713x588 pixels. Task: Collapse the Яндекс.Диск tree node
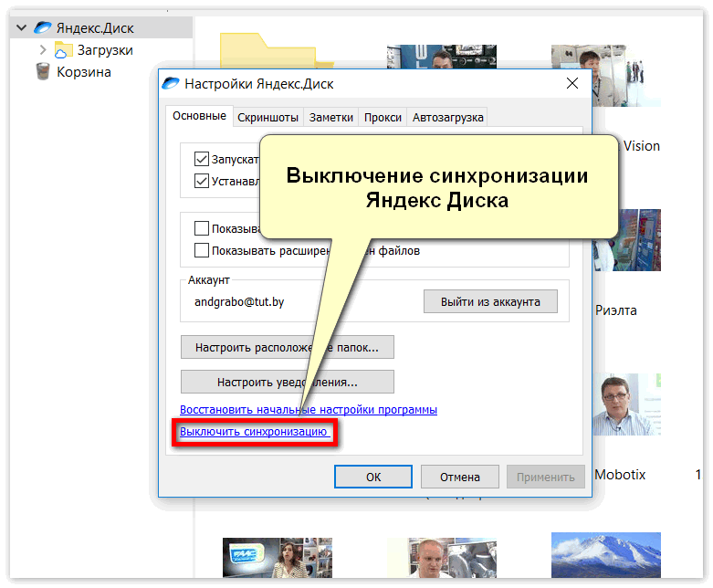(x=21, y=27)
